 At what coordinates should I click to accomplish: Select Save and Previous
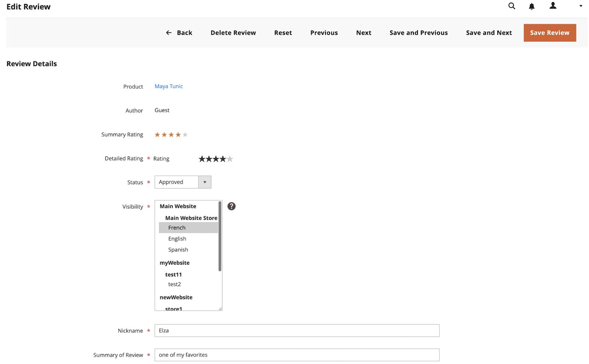coord(418,33)
